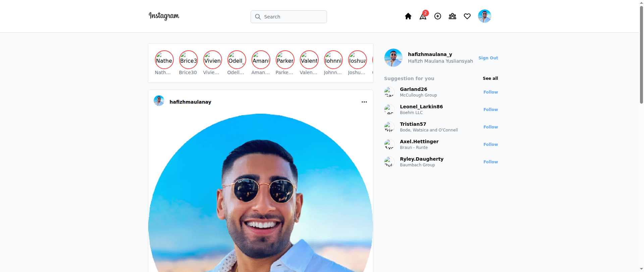Viewport: 644px width, 272px height.
Task: Expand suggestions with See all
Action: (490, 78)
